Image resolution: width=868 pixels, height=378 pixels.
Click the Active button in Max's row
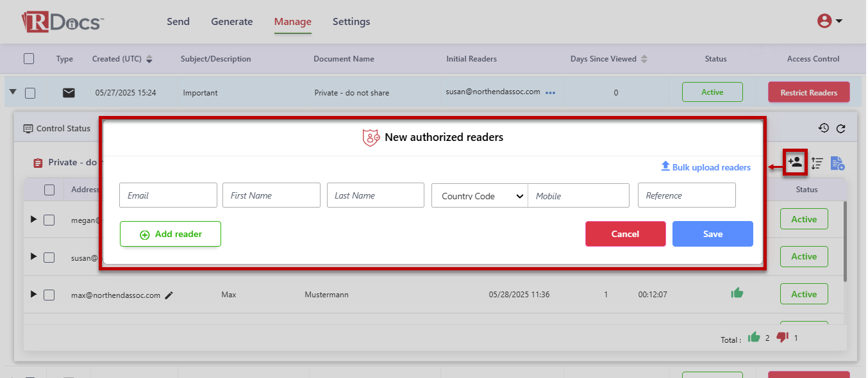click(804, 294)
